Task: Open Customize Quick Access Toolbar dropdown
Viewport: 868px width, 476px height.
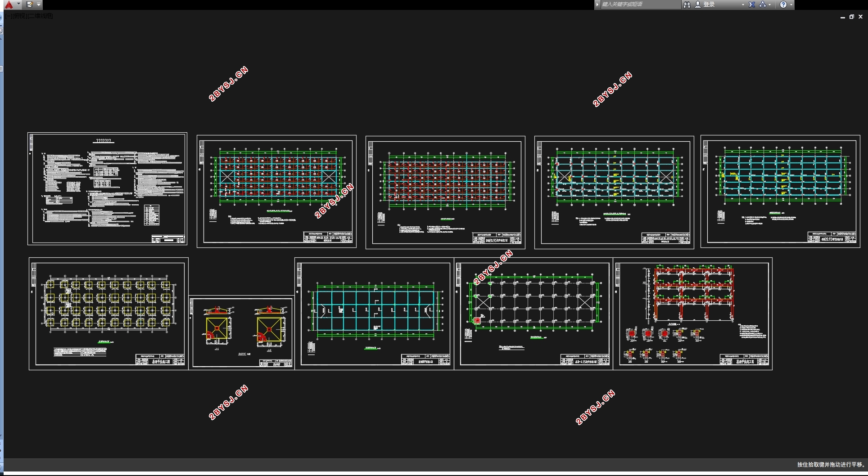Action: pos(39,4)
